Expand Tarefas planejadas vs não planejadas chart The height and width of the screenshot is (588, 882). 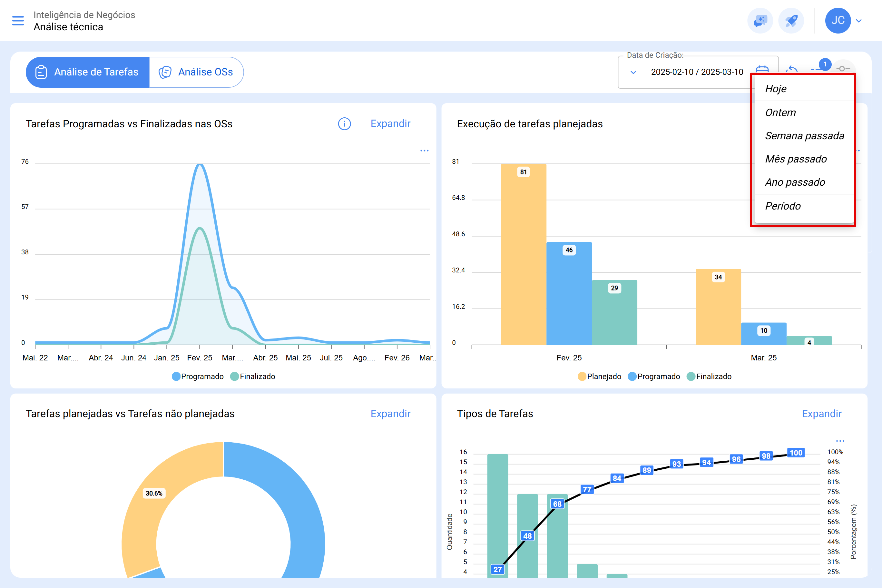pyautogui.click(x=390, y=414)
